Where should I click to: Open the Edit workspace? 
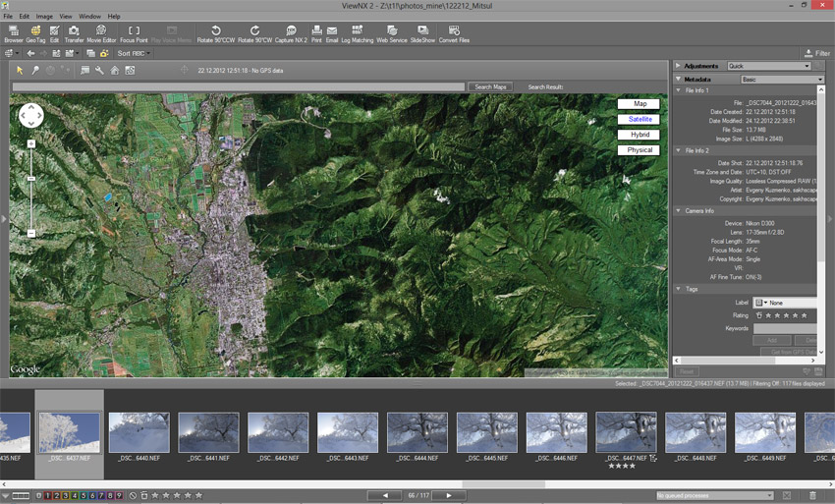pyautogui.click(x=54, y=33)
